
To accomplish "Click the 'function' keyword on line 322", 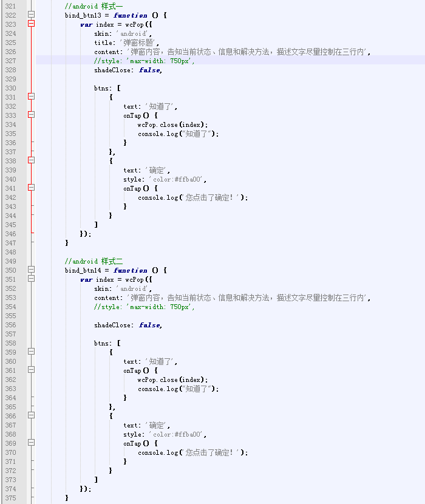I will (130, 15).
